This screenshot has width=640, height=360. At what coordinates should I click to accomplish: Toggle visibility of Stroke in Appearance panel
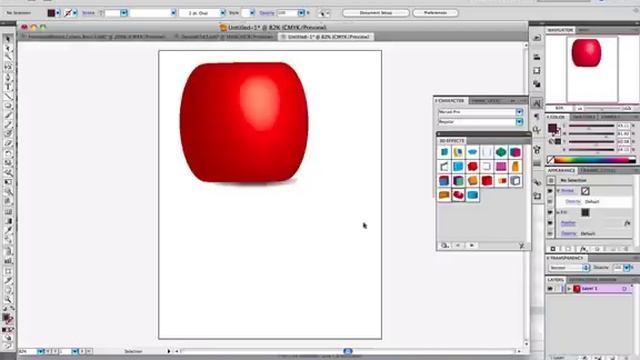(x=550, y=191)
